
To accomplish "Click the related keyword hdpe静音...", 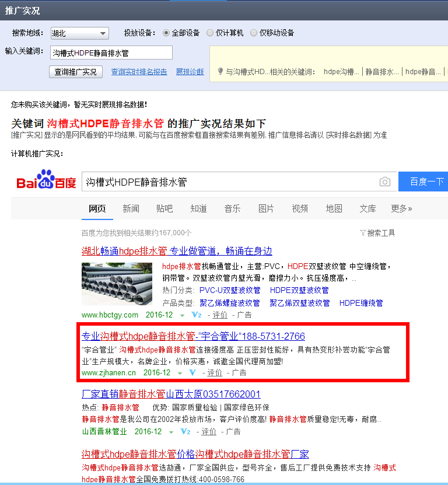I will [423, 72].
